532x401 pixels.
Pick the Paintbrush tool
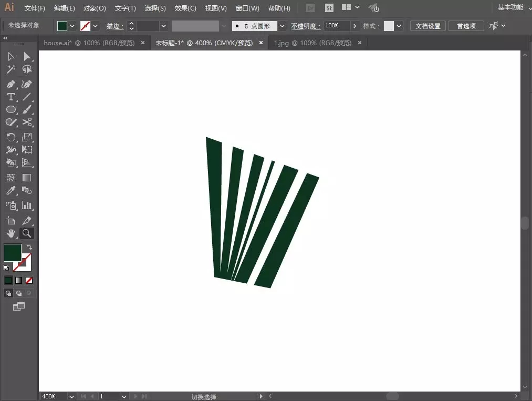point(27,109)
